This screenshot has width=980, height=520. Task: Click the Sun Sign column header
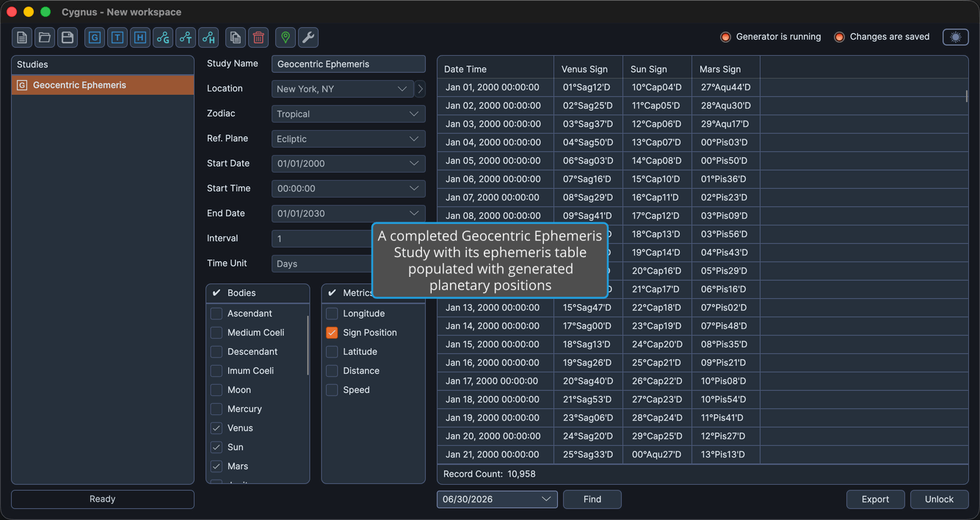click(657, 69)
